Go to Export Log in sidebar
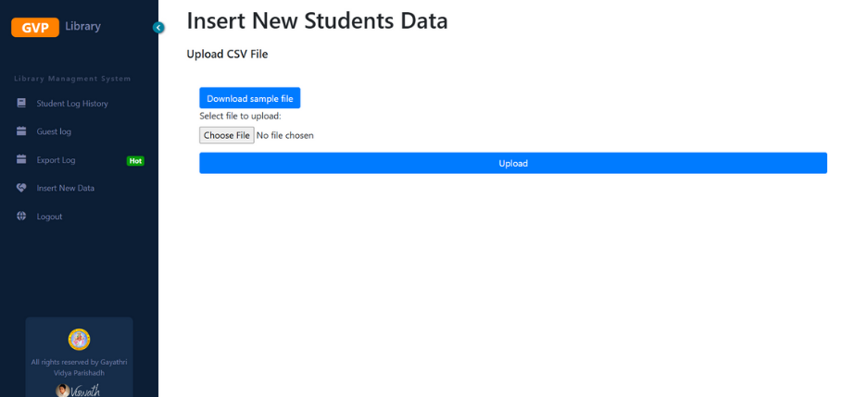Image resolution: width=868 pixels, height=397 pixels. 56,160
